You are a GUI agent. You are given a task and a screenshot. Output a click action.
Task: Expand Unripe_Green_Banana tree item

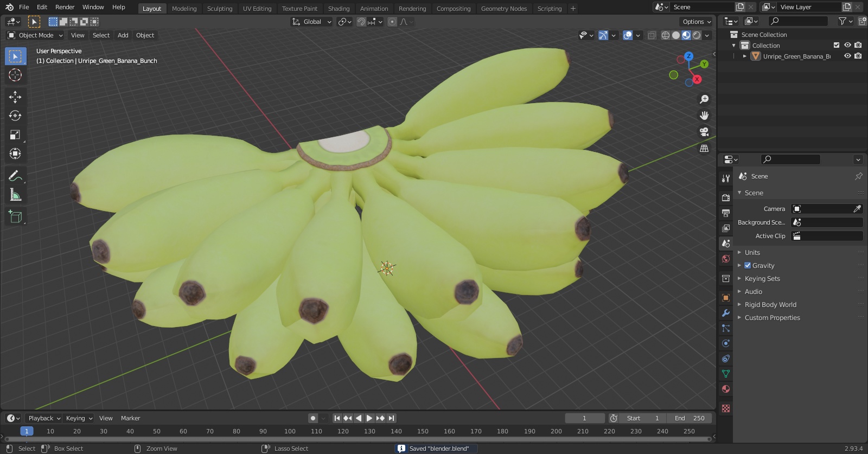745,56
